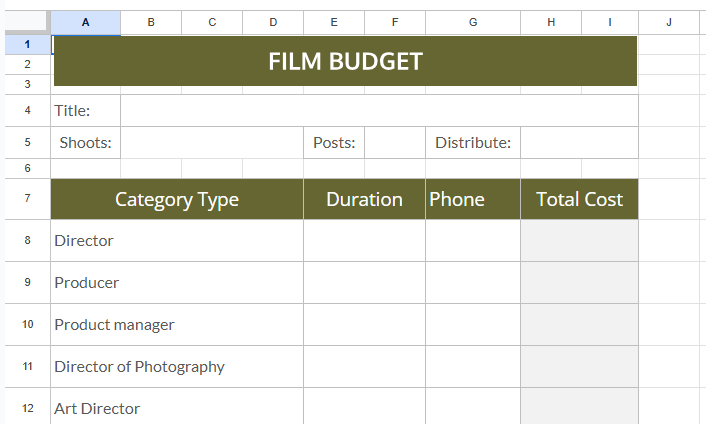Select the Category Type header cell

click(x=177, y=199)
